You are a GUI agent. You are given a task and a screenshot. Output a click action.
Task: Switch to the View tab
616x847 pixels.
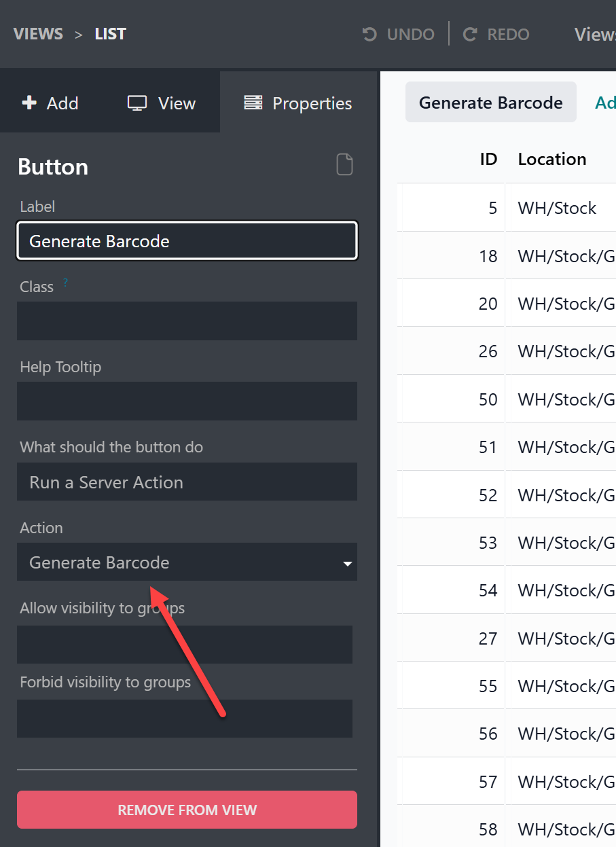pyautogui.click(x=162, y=103)
